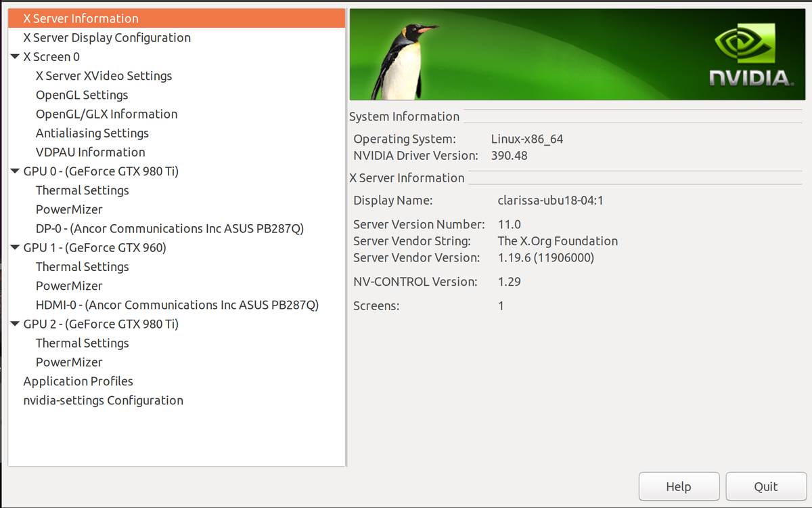Open the OpenGL/GLX Information page

coord(106,114)
